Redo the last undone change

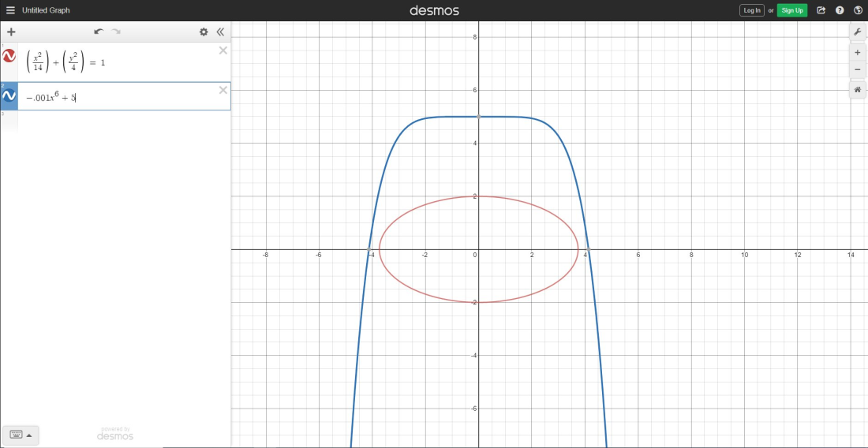click(x=116, y=32)
